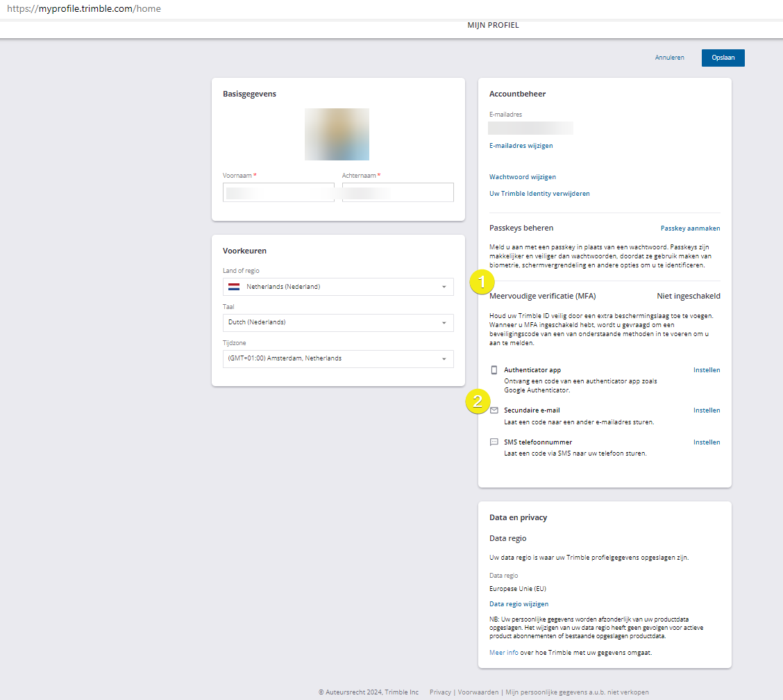Click the Netherlands flag in the country field
783x700 pixels.
click(x=233, y=286)
